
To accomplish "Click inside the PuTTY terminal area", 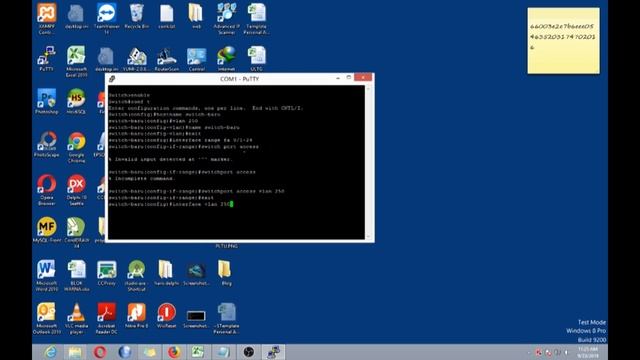I will pyautogui.click(x=236, y=162).
